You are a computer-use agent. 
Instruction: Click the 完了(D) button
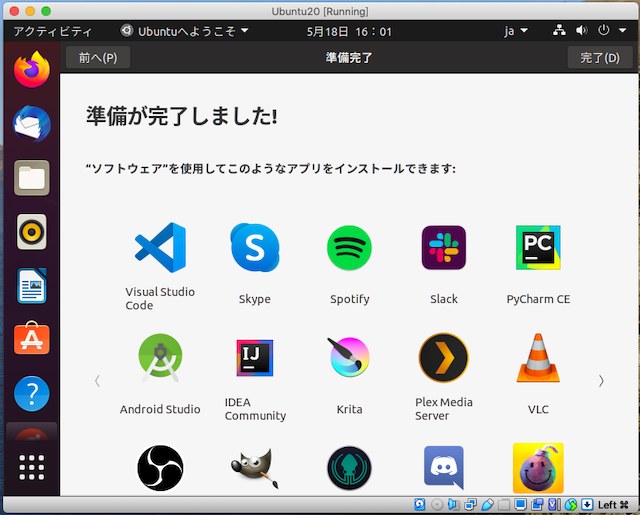pos(600,58)
